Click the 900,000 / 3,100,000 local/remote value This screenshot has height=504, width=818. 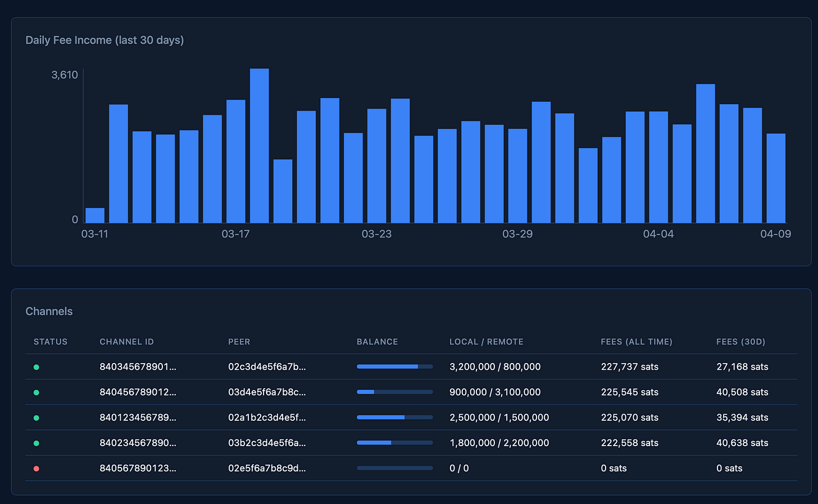click(495, 392)
